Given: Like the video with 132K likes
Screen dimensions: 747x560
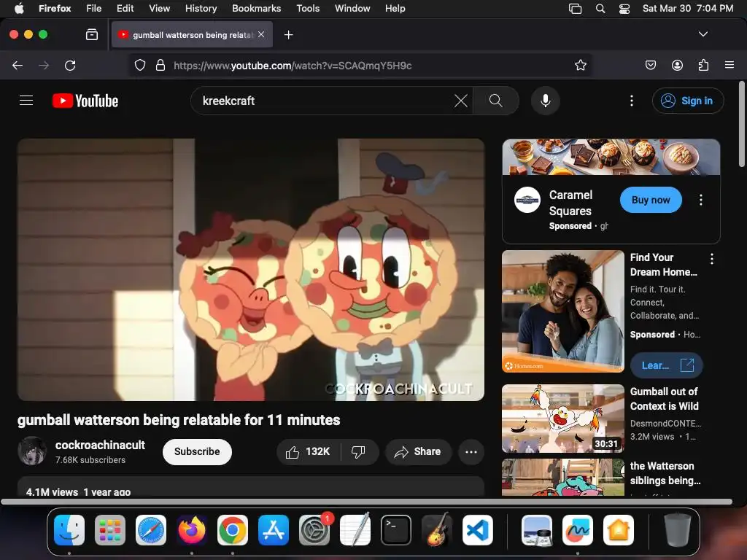Looking at the screenshot, I should (x=309, y=451).
